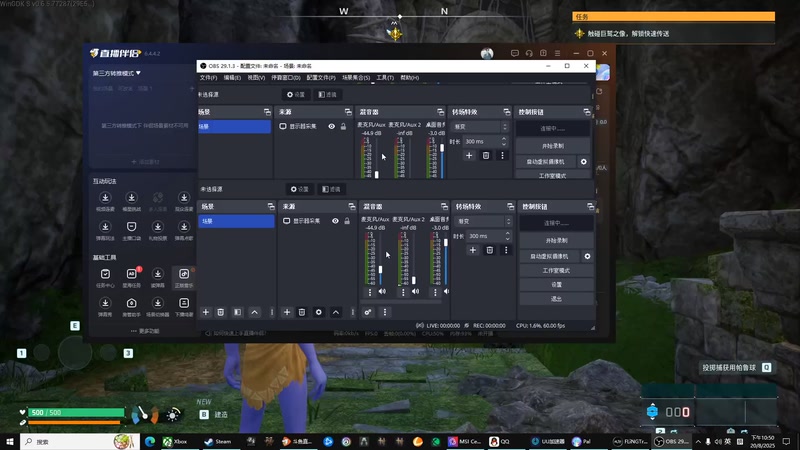Open 直播伴侣 headset support icon
Viewport: 800px width, 450px height.
pos(529,53)
